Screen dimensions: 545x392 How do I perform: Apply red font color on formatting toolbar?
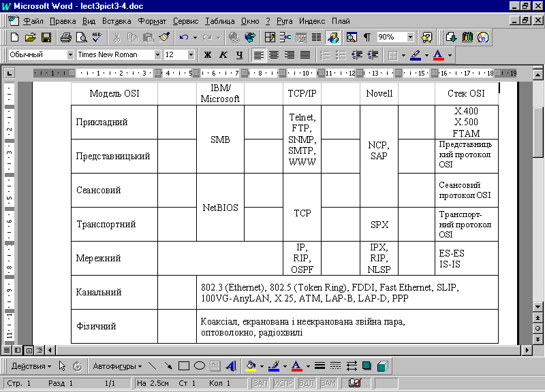tap(438, 55)
